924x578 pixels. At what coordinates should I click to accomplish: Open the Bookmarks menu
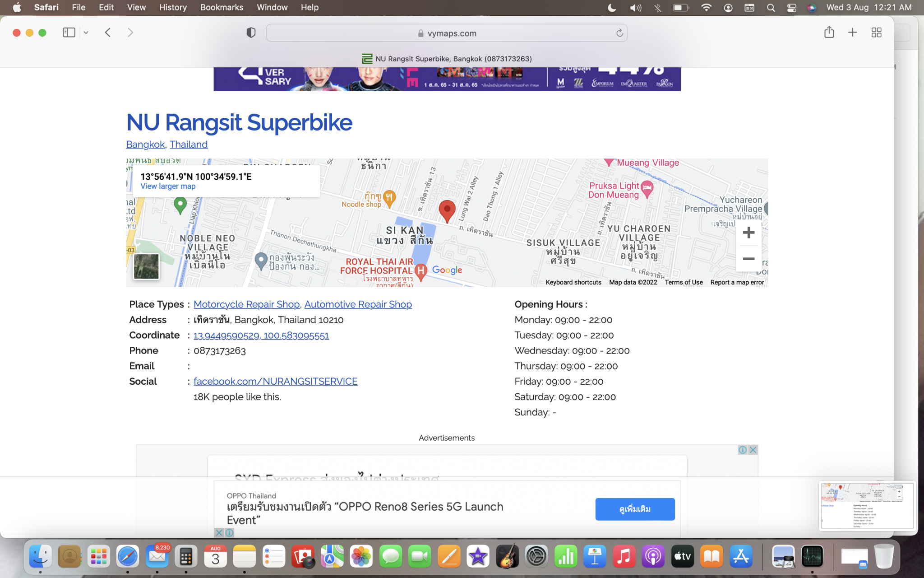click(222, 7)
